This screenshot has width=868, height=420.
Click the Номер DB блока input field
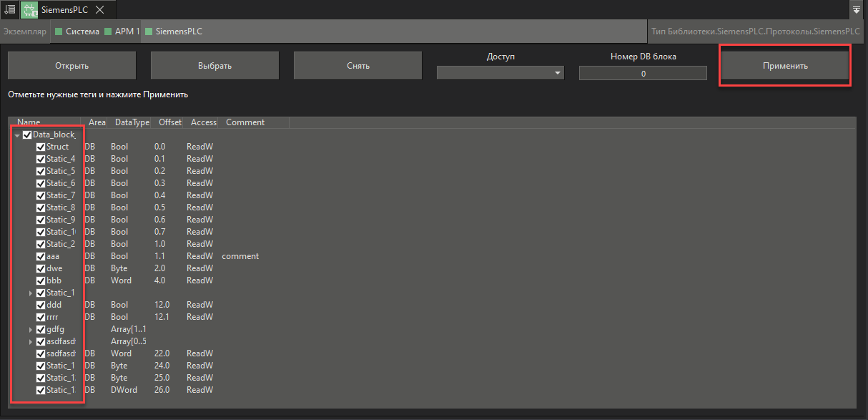click(x=642, y=72)
